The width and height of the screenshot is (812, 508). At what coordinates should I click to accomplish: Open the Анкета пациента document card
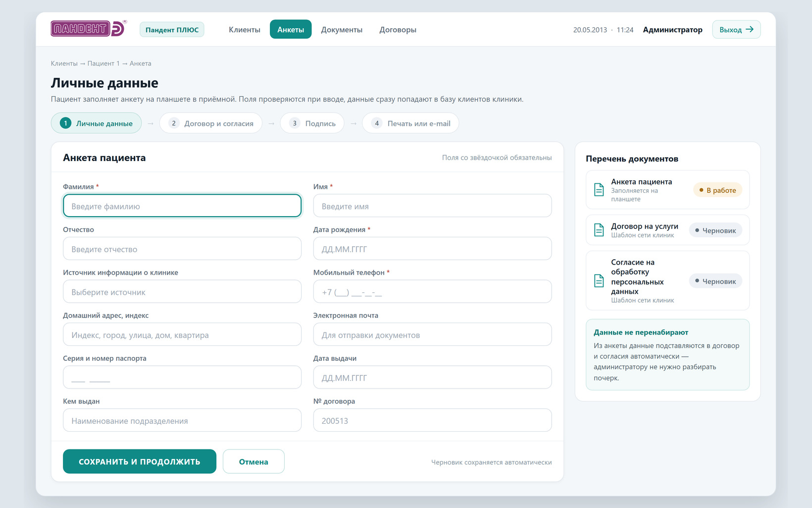(x=667, y=190)
